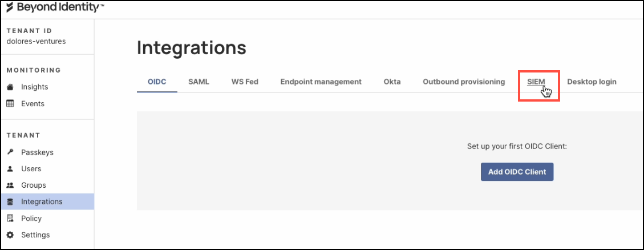Click the Groups people icon
Screen dimensions: 644x250
coord(10,186)
